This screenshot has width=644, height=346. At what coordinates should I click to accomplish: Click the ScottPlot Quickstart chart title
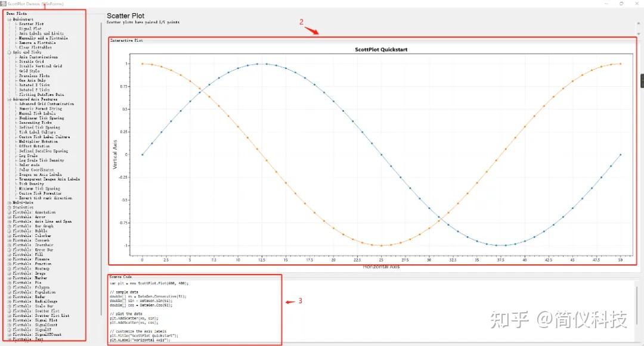pos(381,49)
